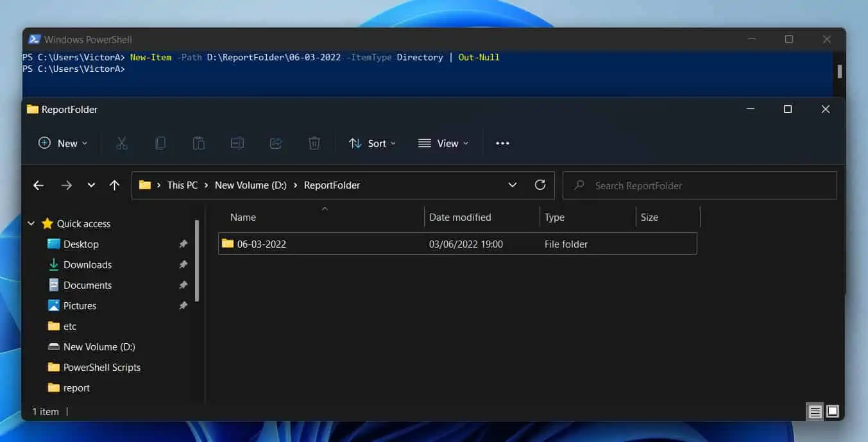This screenshot has height=442, width=868.
Task: Click the pin icon beside Desktop
Action: click(x=183, y=244)
